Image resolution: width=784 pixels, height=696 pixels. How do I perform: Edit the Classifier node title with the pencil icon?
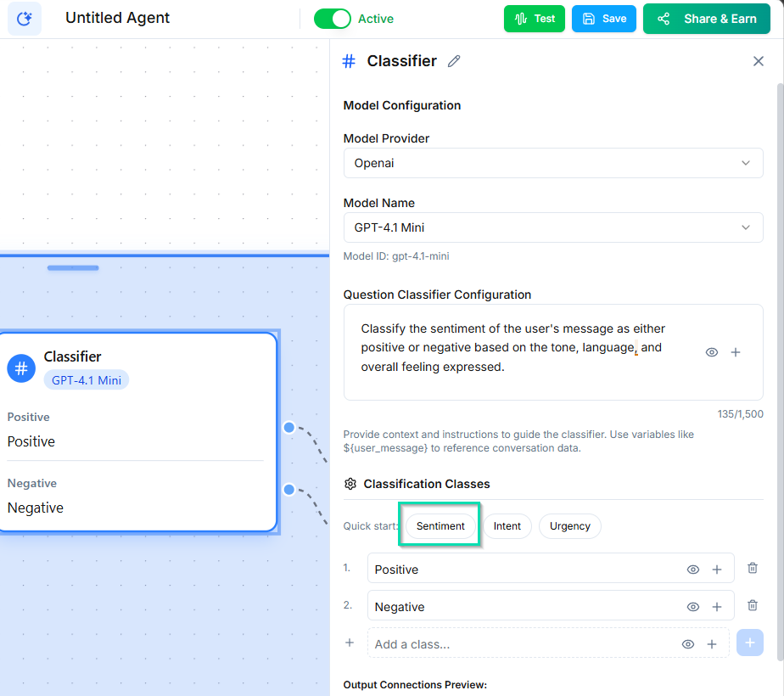(453, 61)
